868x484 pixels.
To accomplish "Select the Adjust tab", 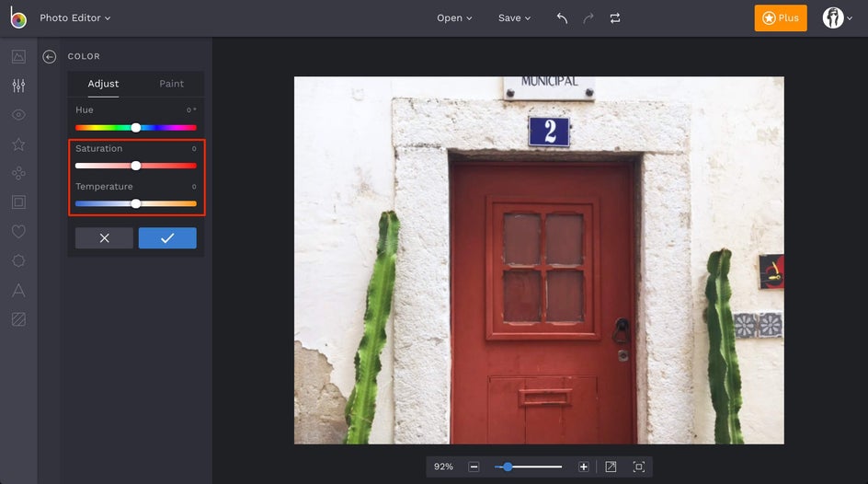I will click(x=103, y=84).
